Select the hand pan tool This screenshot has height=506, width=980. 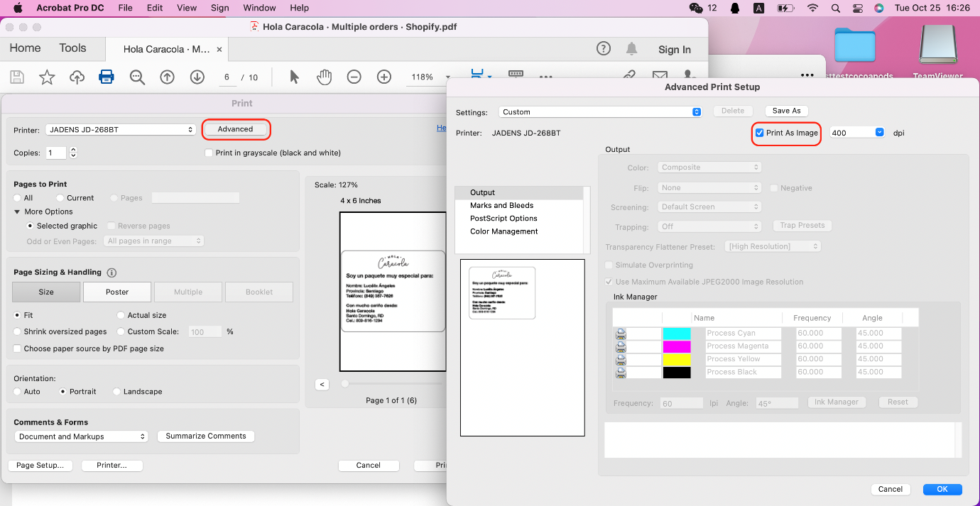[324, 77]
